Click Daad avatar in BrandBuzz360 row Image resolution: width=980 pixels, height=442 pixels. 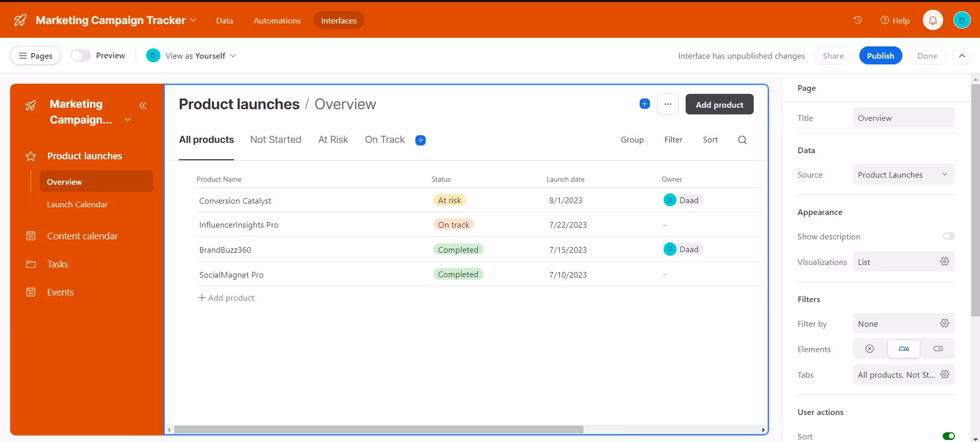pyautogui.click(x=670, y=249)
